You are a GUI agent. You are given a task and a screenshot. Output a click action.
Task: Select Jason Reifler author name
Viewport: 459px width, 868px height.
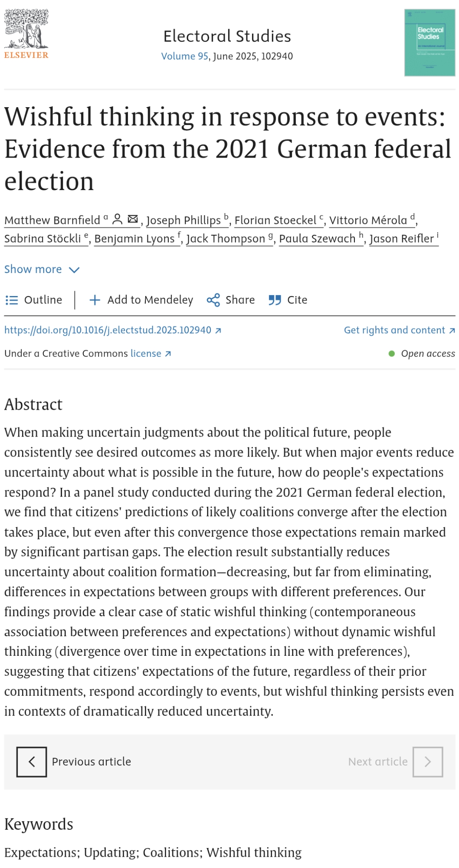click(401, 239)
